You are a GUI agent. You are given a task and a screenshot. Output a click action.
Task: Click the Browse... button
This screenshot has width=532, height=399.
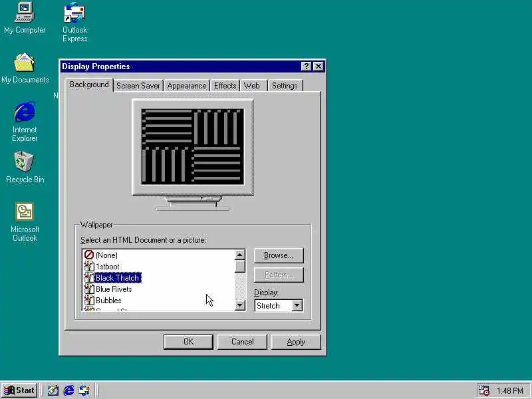point(279,255)
